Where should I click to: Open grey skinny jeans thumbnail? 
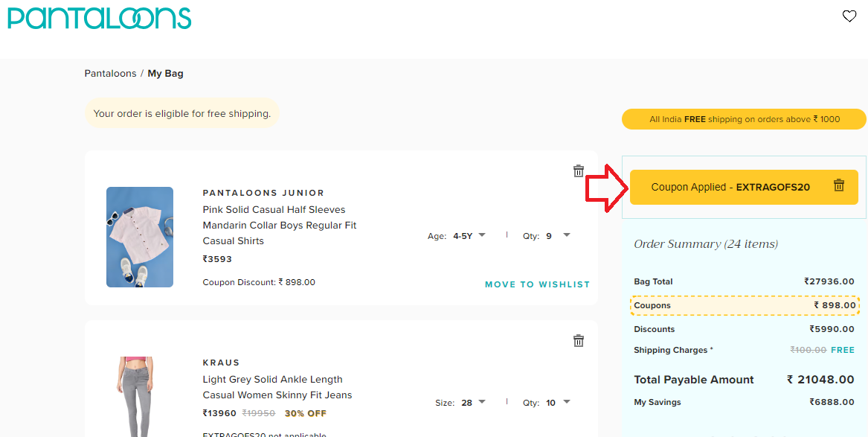135,397
